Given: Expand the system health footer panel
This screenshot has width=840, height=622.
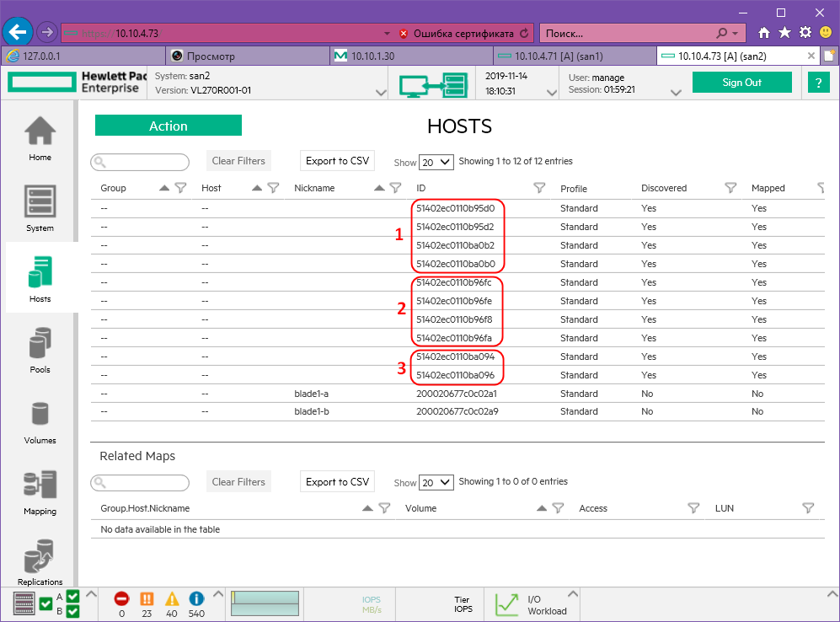Looking at the screenshot, I should (x=91, y=593).
